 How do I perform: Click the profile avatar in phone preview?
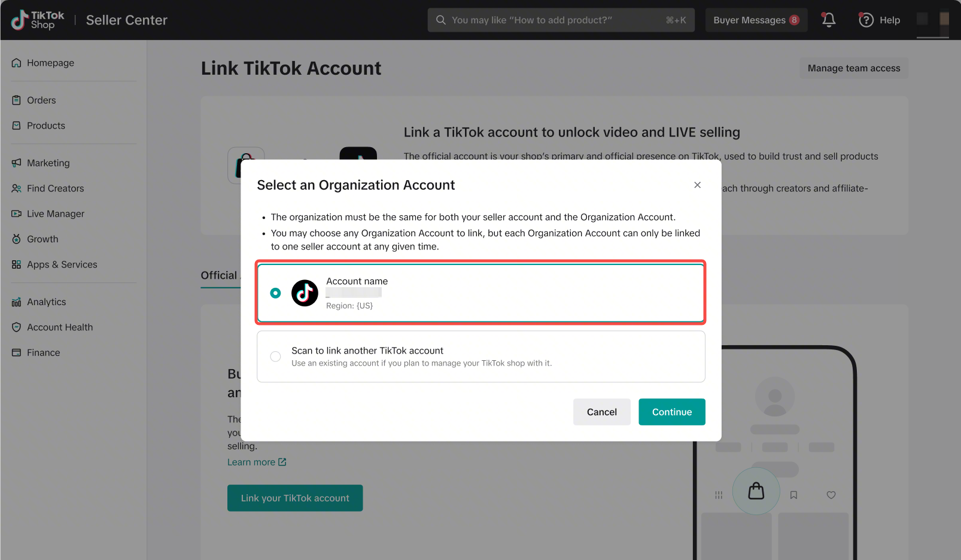pyautogui.click(x=775, y=397)
